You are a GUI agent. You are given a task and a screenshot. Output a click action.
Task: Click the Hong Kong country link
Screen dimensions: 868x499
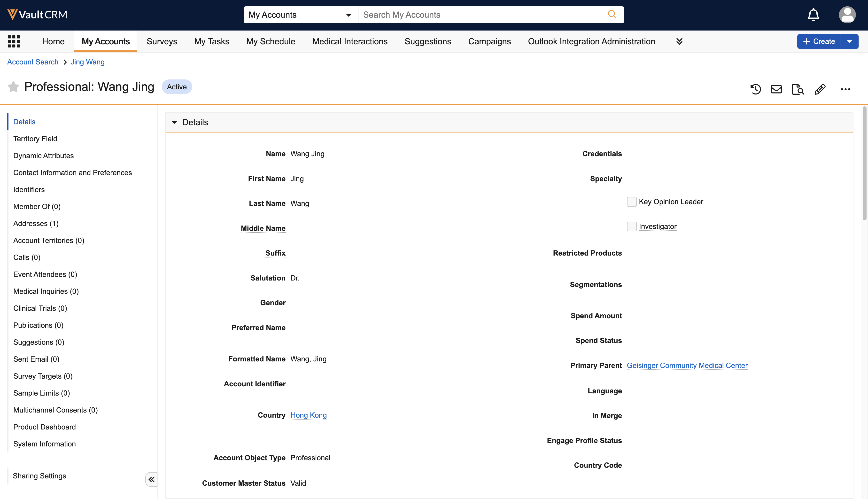308,415
